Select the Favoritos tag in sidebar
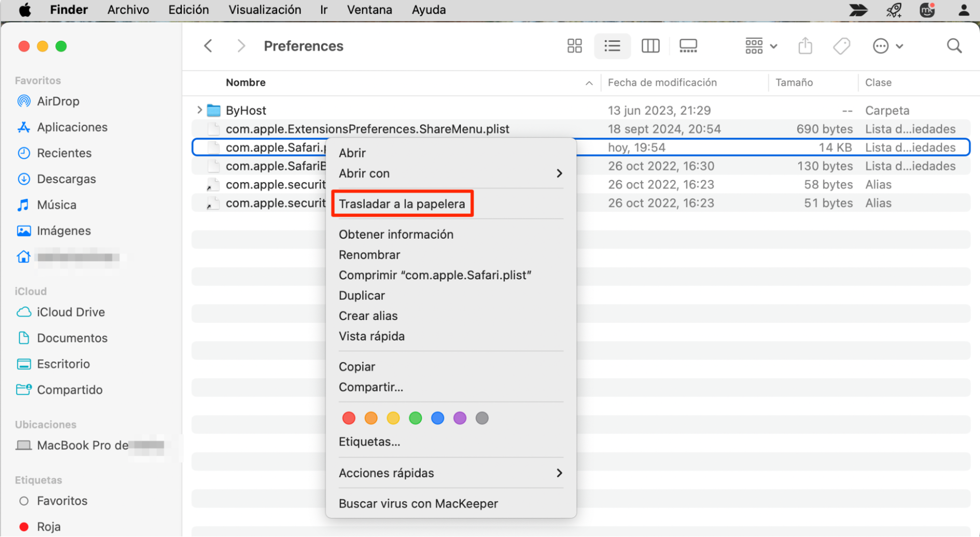This screenshot has height=537, width=980. coord(53,501)
